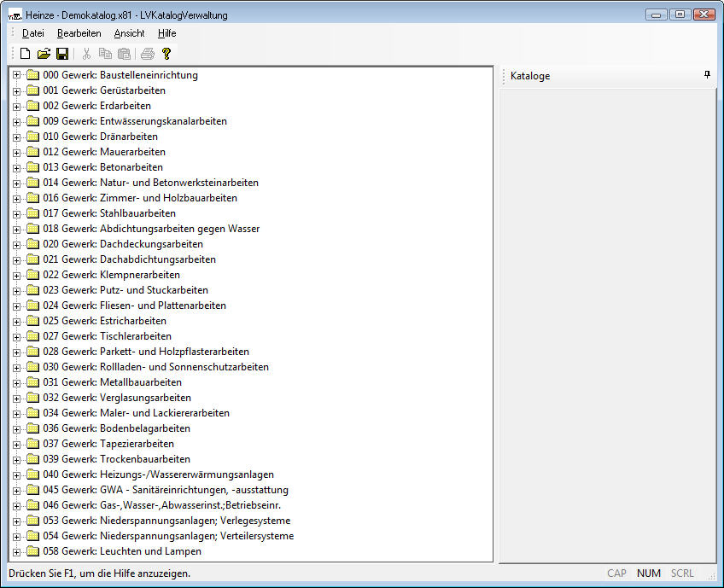
Task: Select 010 Gewerk: Dränarbeiten row
Action: click(100, 137)
